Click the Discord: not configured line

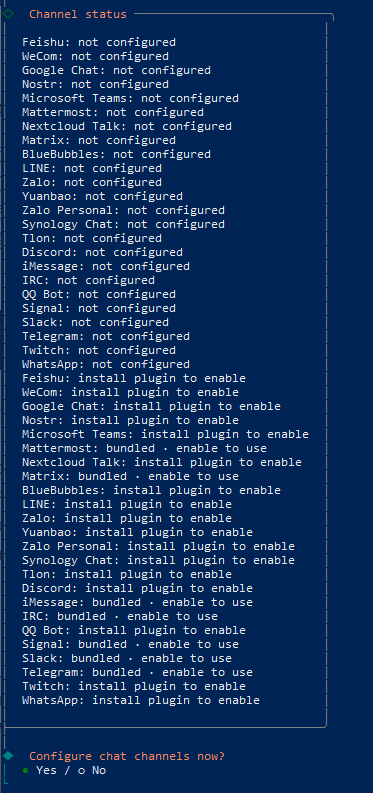(x=102, y=252)
